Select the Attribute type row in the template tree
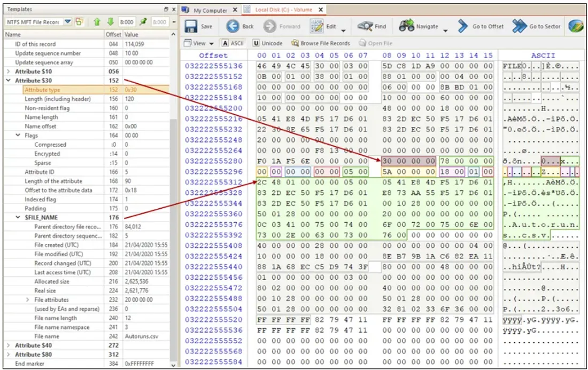Screen dimensions: 588x370 coord(42,90)
